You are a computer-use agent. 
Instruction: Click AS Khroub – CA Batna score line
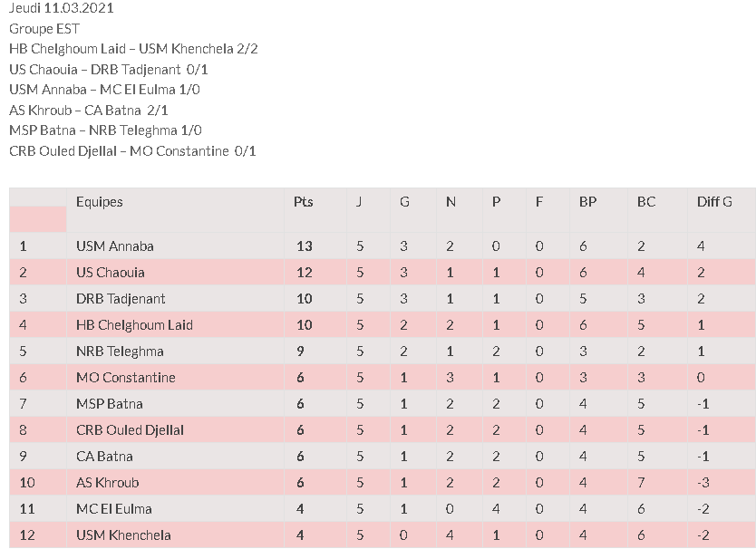[x=89, y=111]
